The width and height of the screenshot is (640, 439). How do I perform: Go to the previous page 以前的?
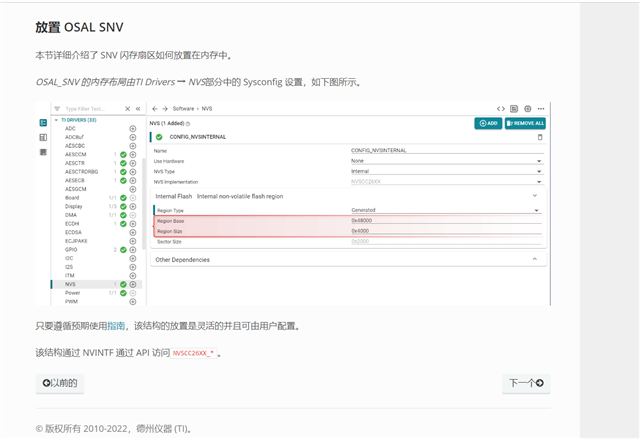(60, 383)
